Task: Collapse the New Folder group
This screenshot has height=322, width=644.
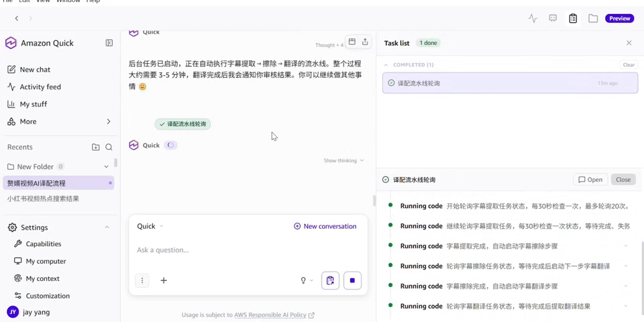Action: coord(107,167)
